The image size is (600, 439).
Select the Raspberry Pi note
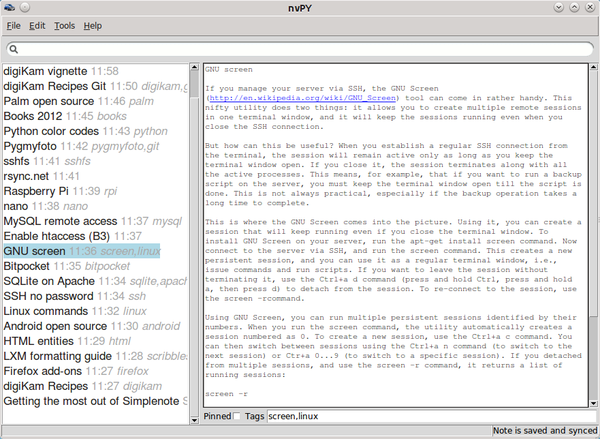[x=96, y=191]
